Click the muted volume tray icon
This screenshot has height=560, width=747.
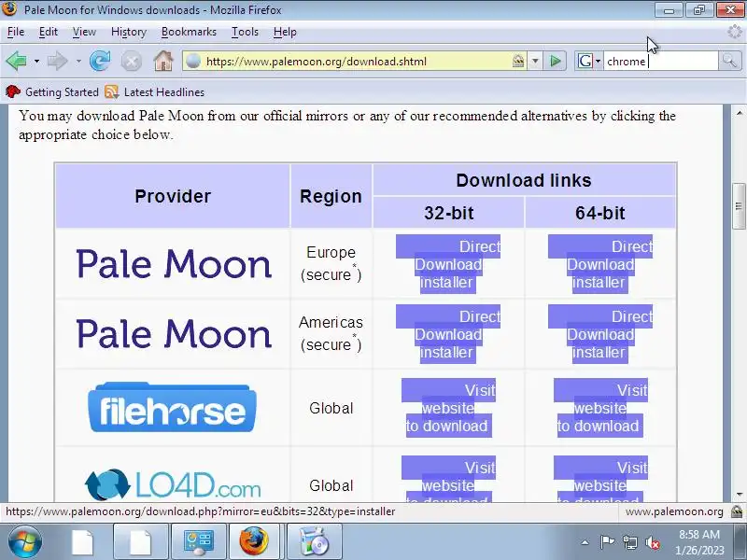point(652,542)
